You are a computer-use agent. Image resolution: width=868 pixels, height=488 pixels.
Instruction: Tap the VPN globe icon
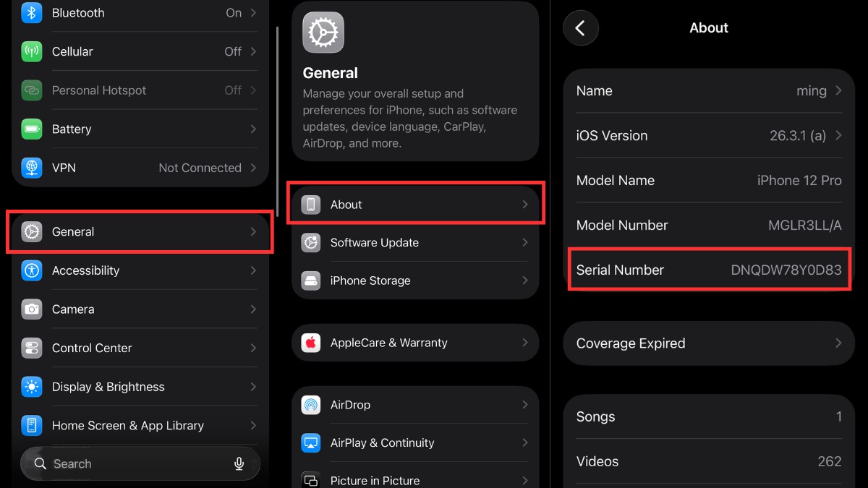click(32, 168)
